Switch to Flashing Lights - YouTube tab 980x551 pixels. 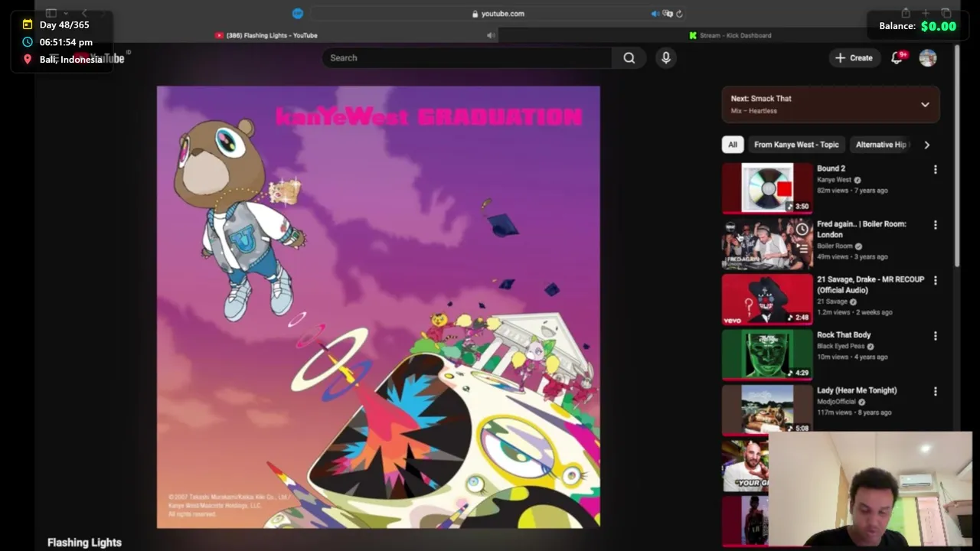pyautogui.click(x=272, y=35)
